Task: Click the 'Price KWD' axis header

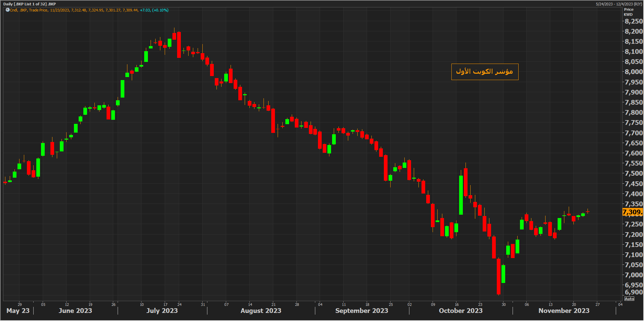Action: tap(629, 12)
